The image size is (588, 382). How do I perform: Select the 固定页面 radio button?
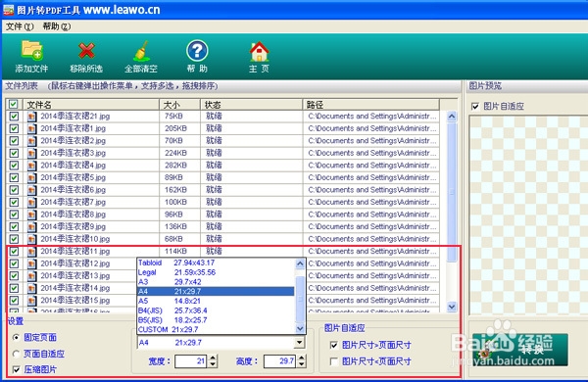pyautogui.click(x=16, y=337)
